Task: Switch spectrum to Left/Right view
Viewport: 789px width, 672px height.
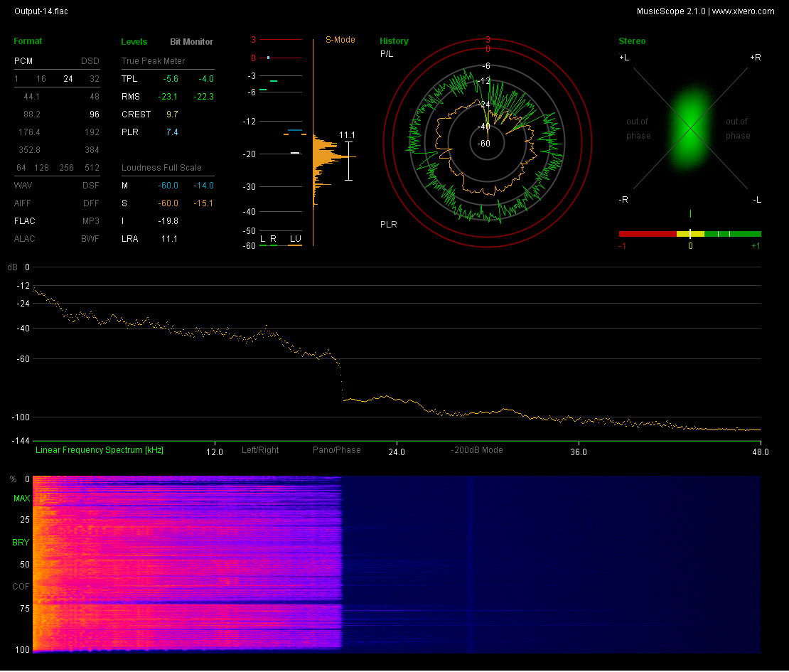Action: point(260,450)
